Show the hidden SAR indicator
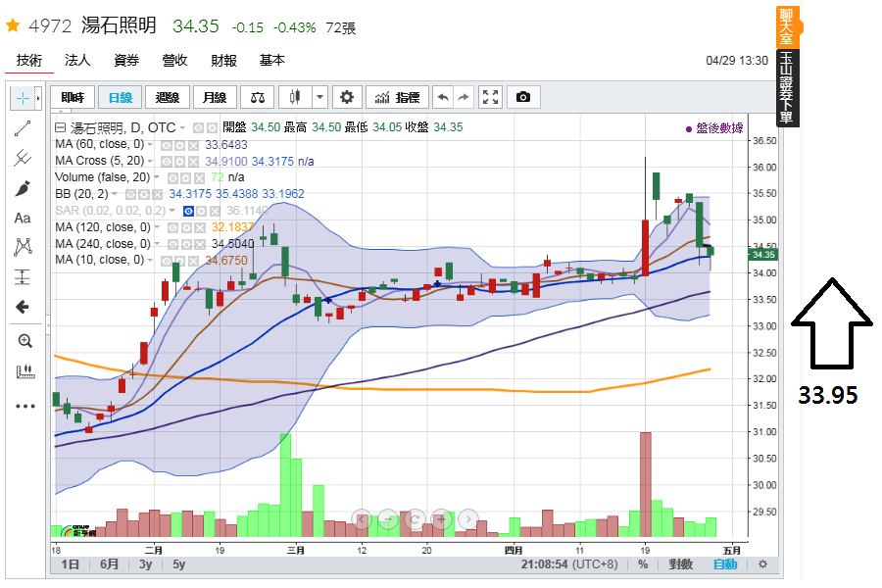Image resolution: width=882 pixels, height=588 pixels. [x=188, y=211]
